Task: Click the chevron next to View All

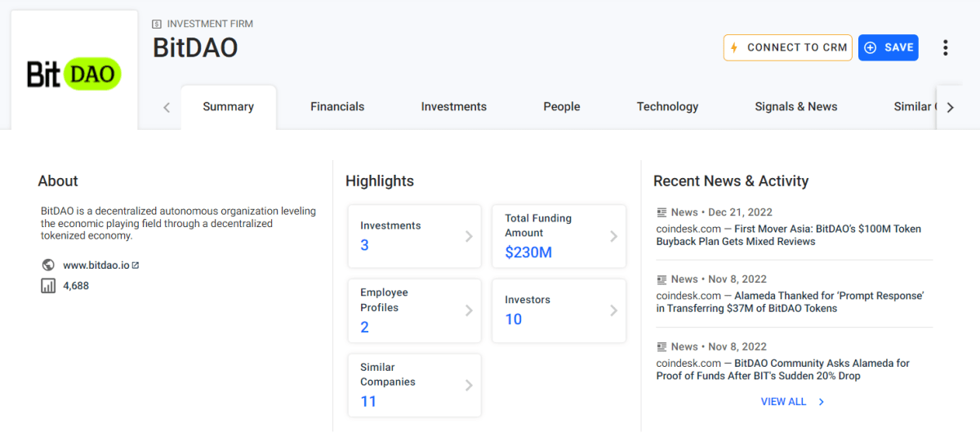Action: 822,402
